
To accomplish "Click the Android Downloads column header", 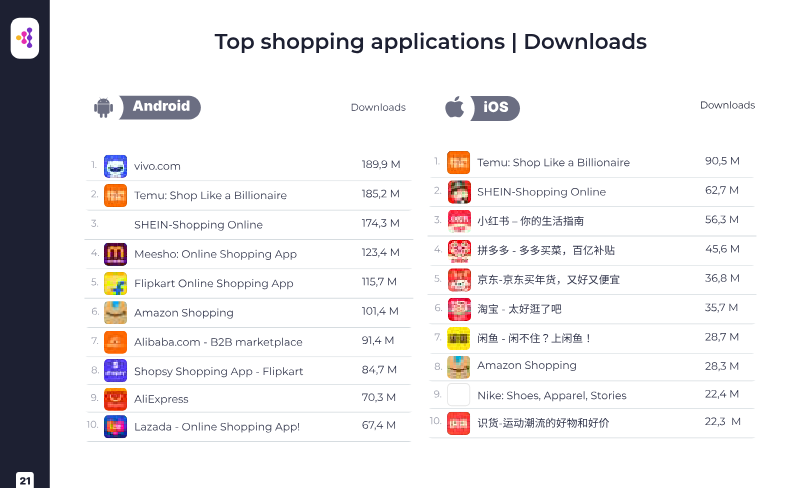I will click(x=378, y=108).
